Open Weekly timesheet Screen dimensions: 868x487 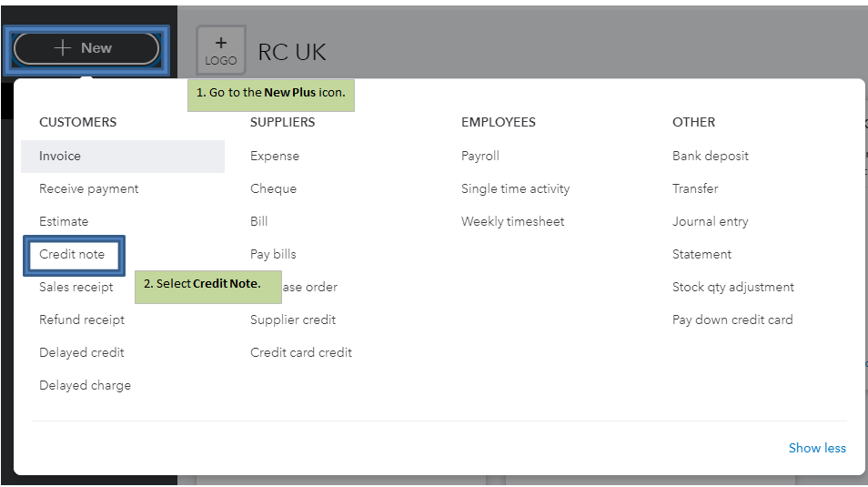coord(512,221)
